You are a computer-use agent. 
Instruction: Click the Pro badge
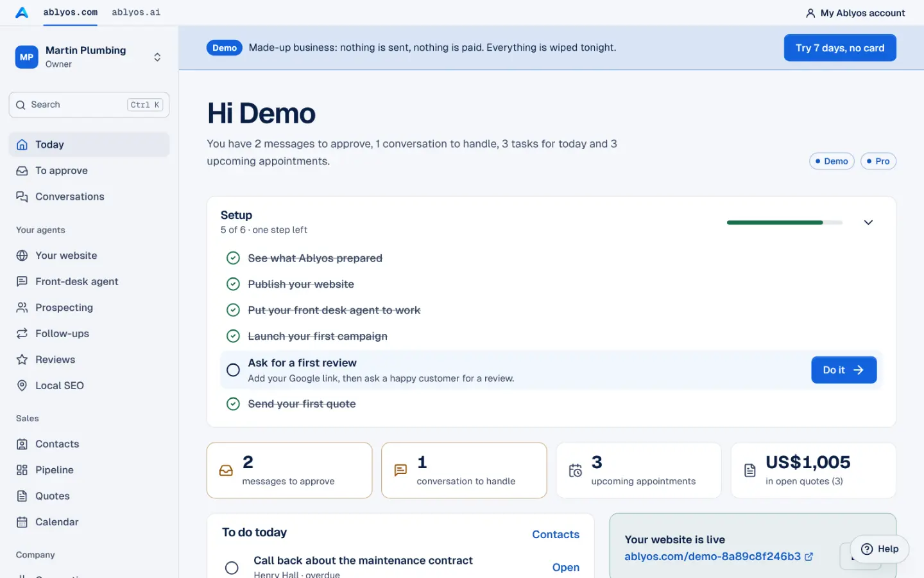(x=878, y=161)
